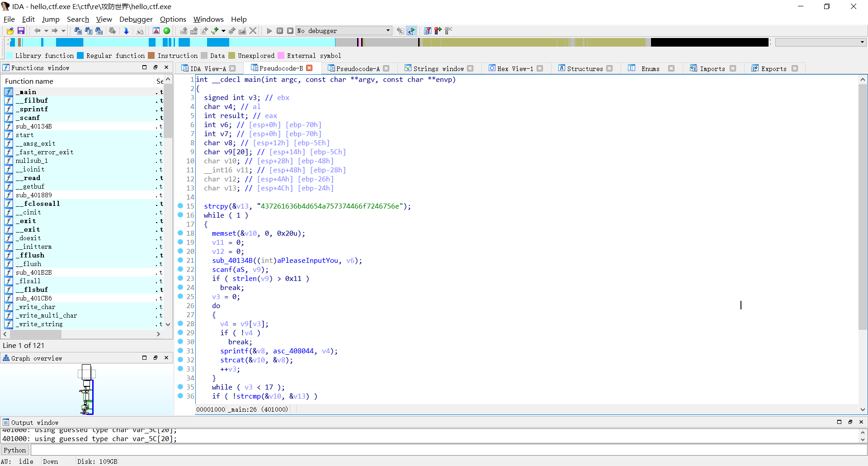Close the Graph overview panel
Image resolution: width=868 pixels, height=466 pixels.
[166, 358]
